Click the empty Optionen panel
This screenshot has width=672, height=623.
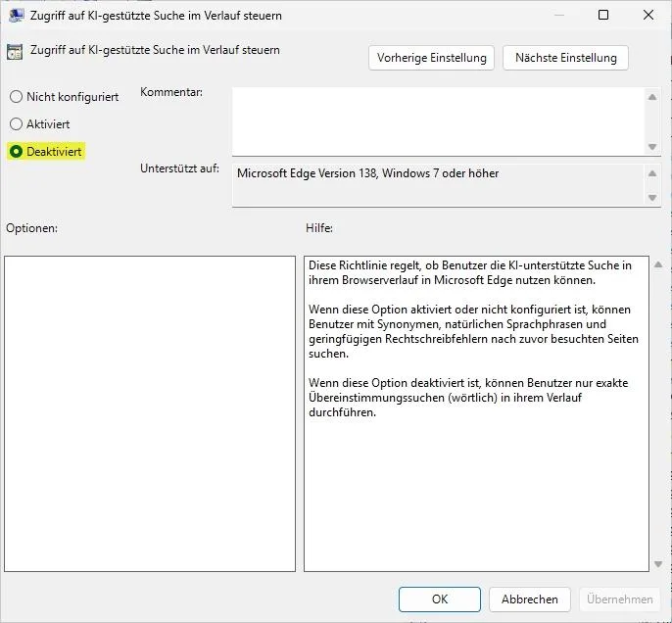(x=150, y=413)
